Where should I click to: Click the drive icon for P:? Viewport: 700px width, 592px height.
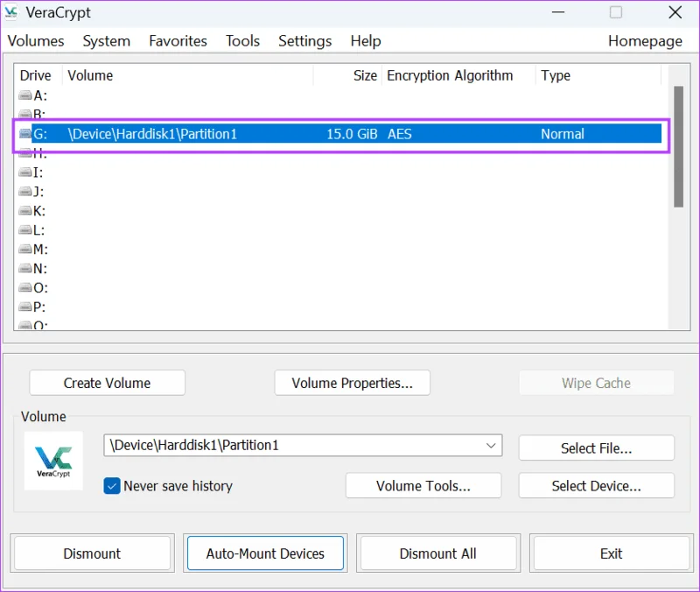(x=25, y=307)
